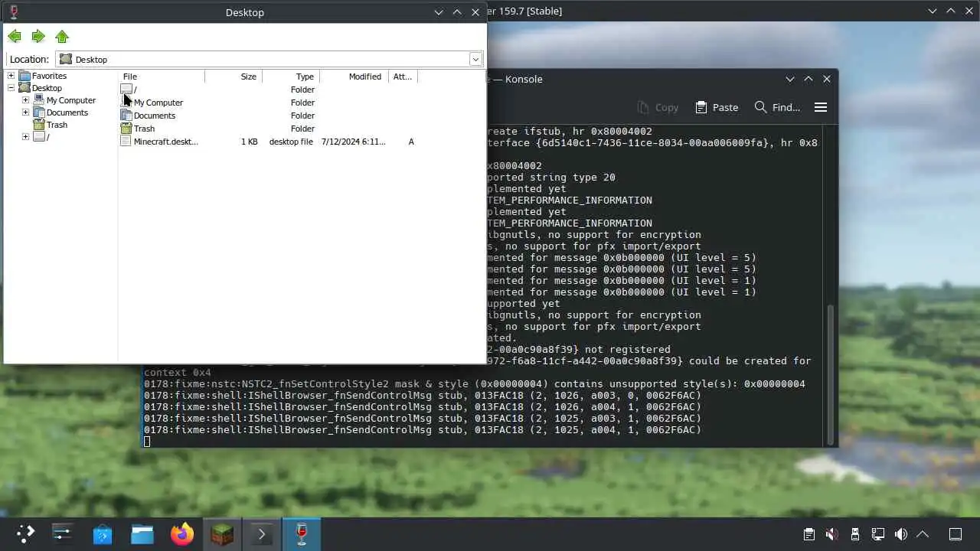Select Documents in the folder tree
This screenshot has height=551, width=980.
67,112
